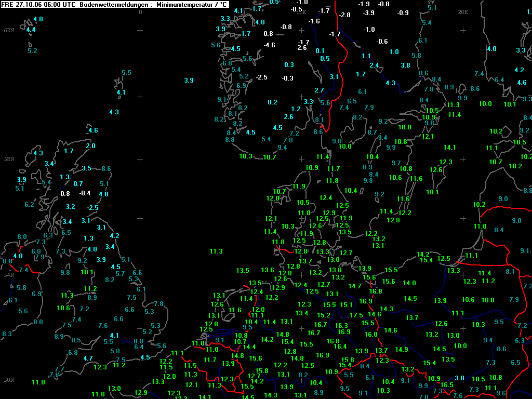Viewport: 532px width, 399px height.
Task: Click the '8.7' station value
Action: pyautogui.click(x=372, y=132)
